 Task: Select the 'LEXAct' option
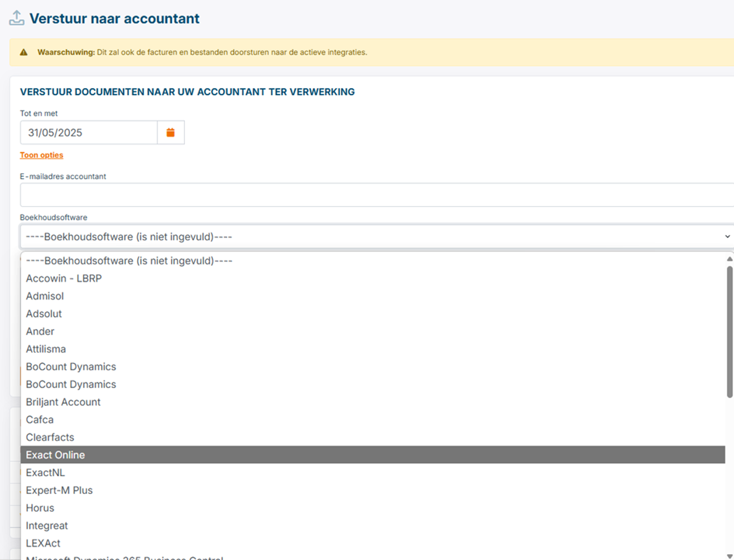(43, 543)
